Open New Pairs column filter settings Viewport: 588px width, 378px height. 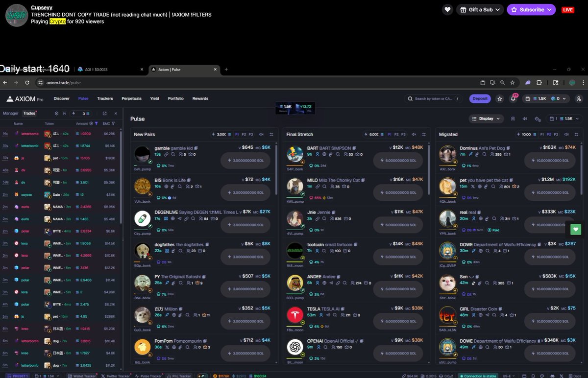pos(271,134)
